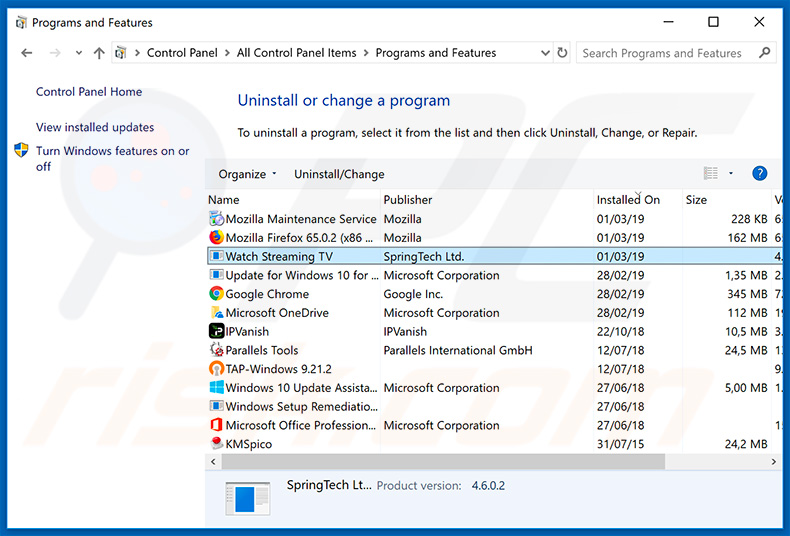Click the Microsoft OneDrive icon
This screenshot has height=536, width=790.
(x=217, y=312)
